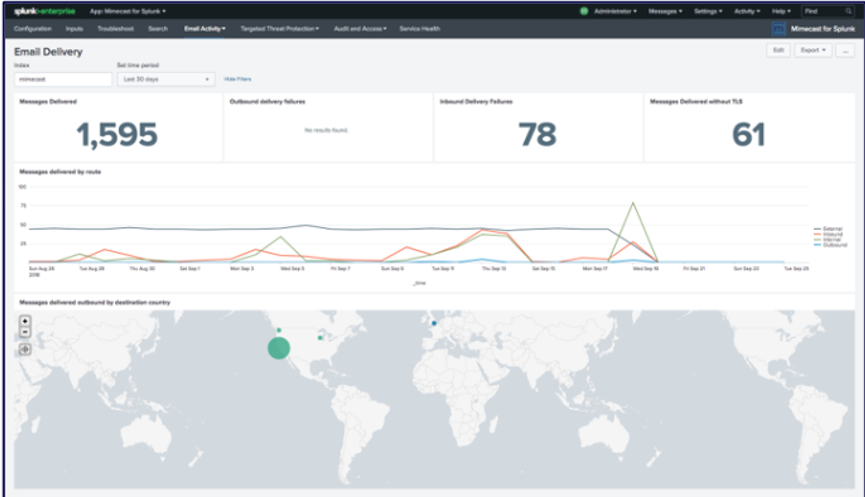Click the Edit dashboard button

tap(777, 50)
